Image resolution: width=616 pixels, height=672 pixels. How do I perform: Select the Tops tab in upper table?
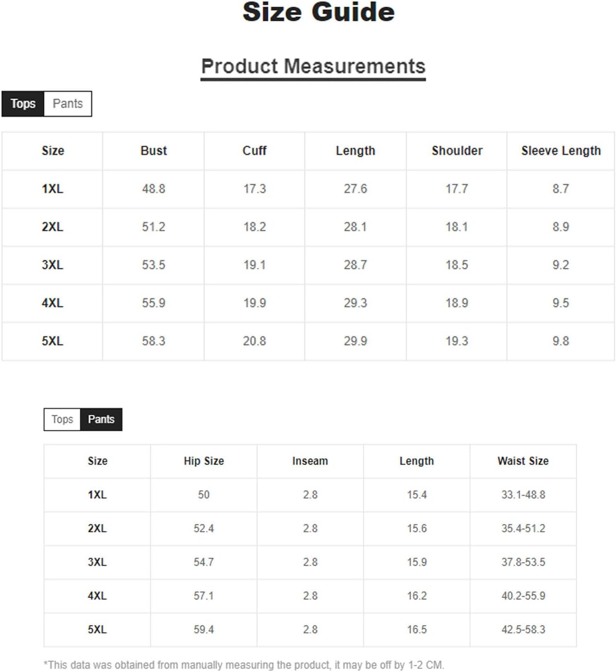click(x=23, y=104)
